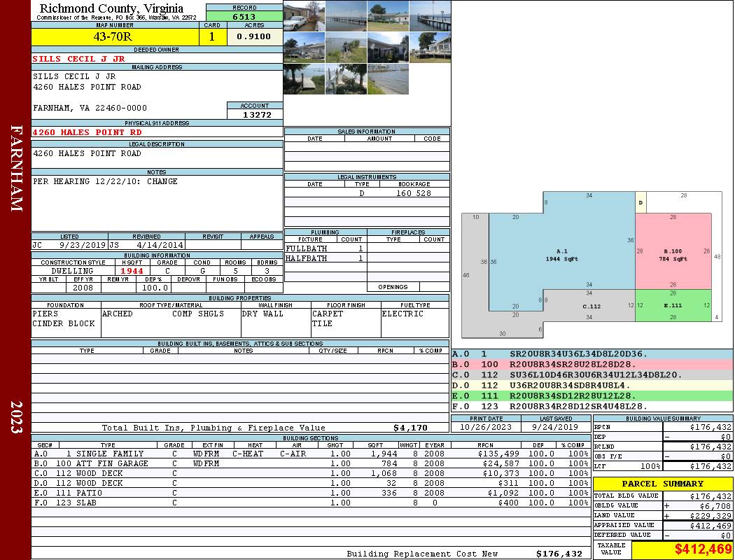Screen dimensions: 735x560
Task: Click the acres value 0.9100
Action: [x=253, y=36]
